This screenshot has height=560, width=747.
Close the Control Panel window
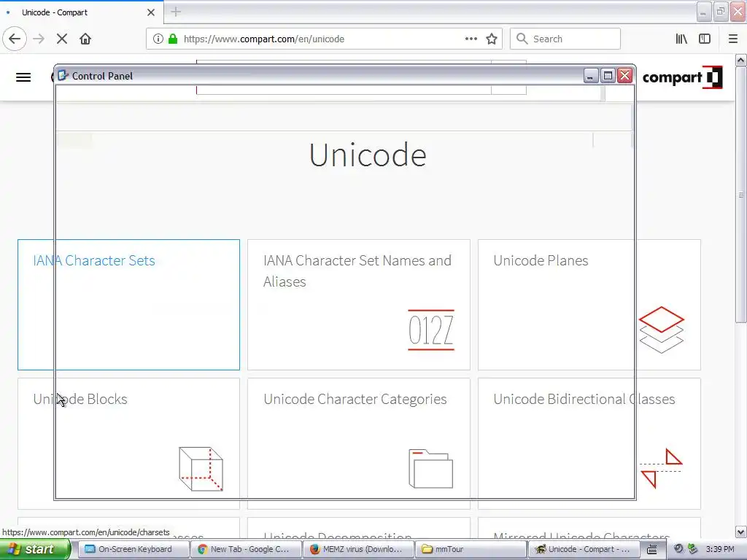625,76
